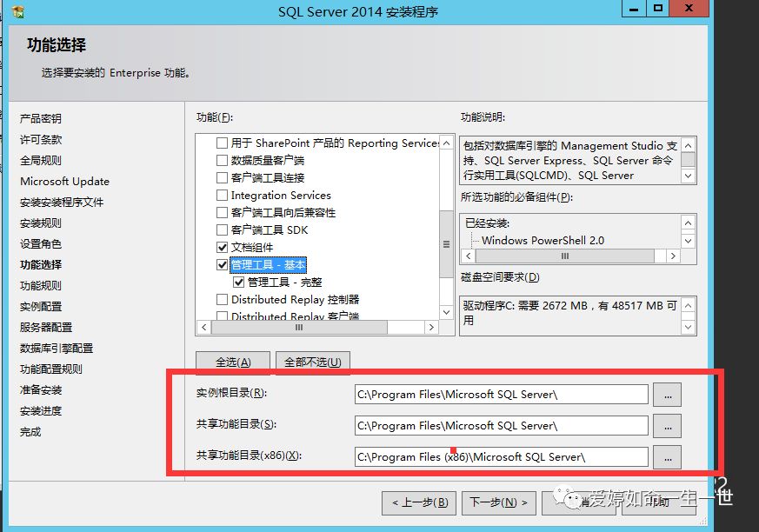Check Reporting Services for SharePoint products
Viewport: 759px width, 532px height.
pos(222,143)
